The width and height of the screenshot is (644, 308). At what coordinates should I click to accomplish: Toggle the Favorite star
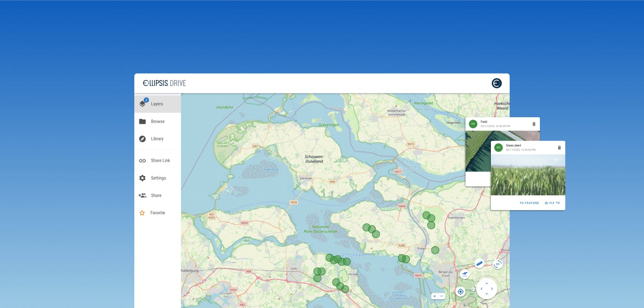[142, 213]
